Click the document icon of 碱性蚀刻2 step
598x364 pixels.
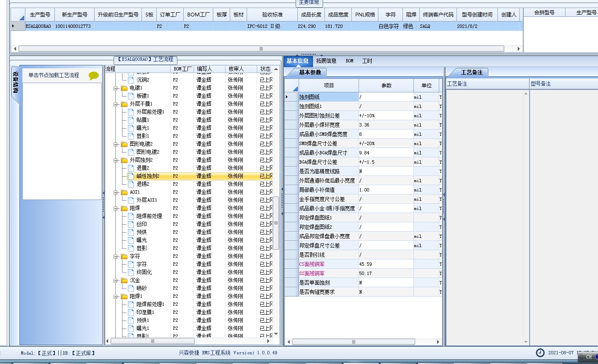(x=131, y=176)
